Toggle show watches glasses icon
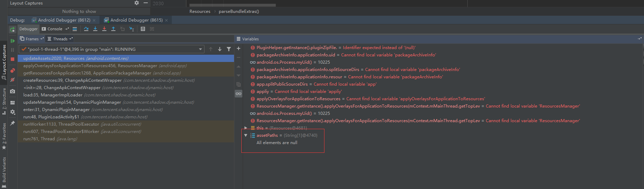The image size is (644, 189). coord(239,93)
